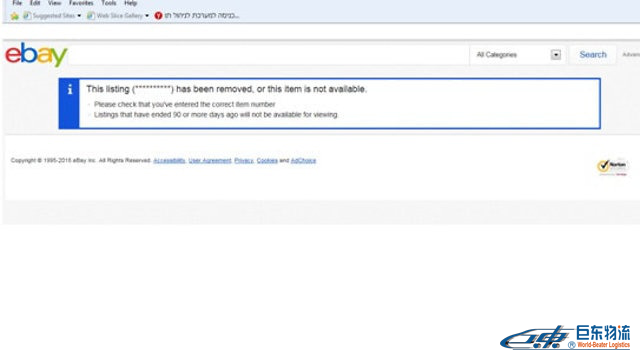Click the Advanced search link
Screen dimensions: 640x360
pos(631,55)
